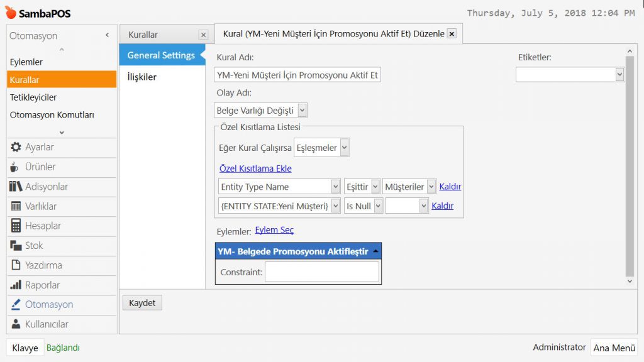The width and height of the screenshot is (644, 362).
Task: Expand the Eşleşmeler match type dropdown
Action: pyautogui.click(x=344, y=148)
